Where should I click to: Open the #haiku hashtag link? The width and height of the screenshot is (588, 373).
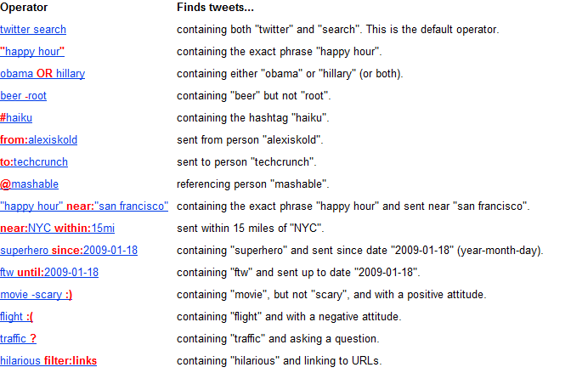click(x=16, y=118)
